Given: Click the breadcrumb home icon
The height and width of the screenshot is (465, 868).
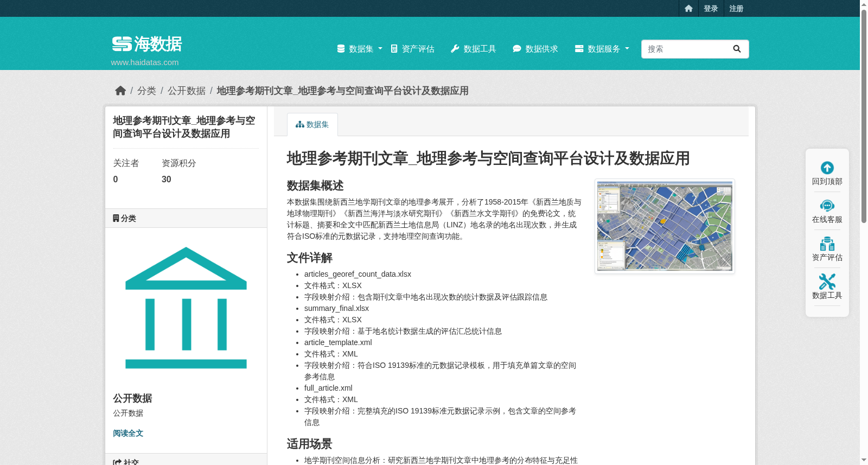Looking at the screenshot, I should (120, 91).
